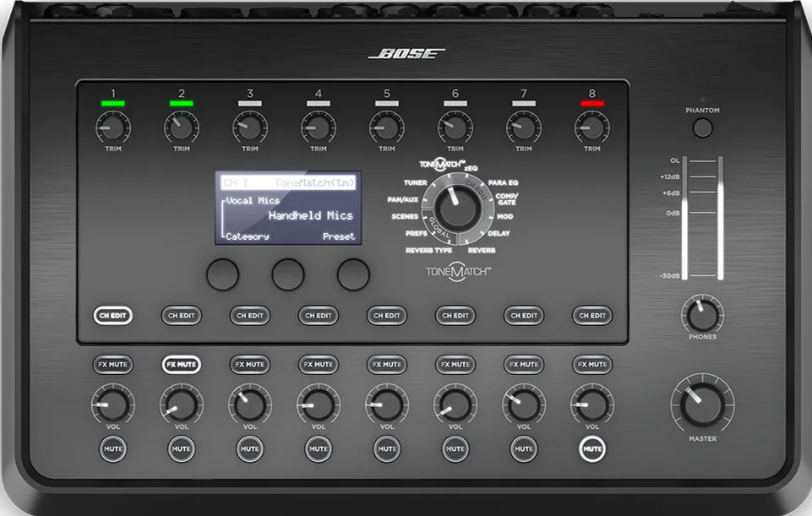The height and width of the screenshot is (516, 812).
Task: Click the channel 1 VOL knob
Action: pos(113,405)
